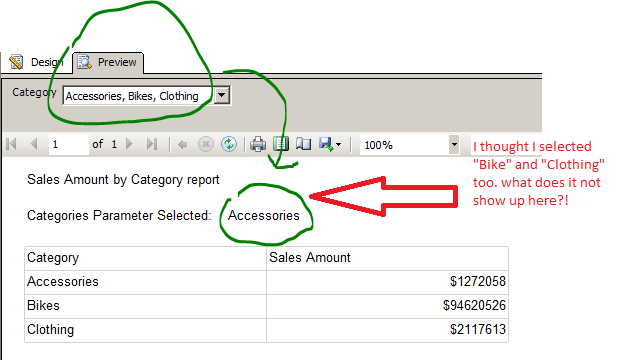Go to first page icon
634x360 pixels.
12,144
